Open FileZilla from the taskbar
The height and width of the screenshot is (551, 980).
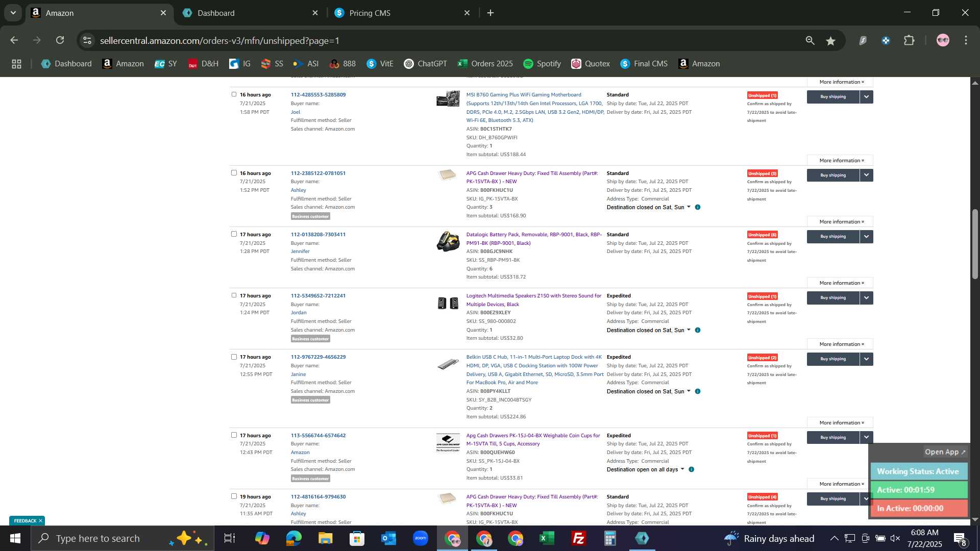(x=579, y=538)
